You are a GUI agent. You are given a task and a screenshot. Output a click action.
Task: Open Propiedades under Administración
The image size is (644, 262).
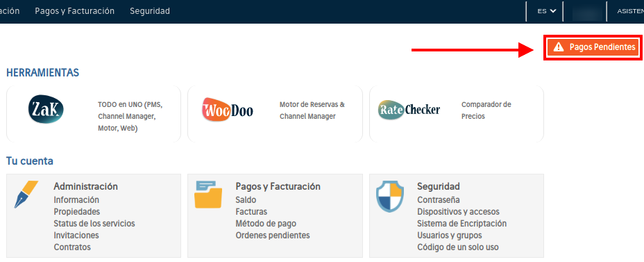click(77, 212)
